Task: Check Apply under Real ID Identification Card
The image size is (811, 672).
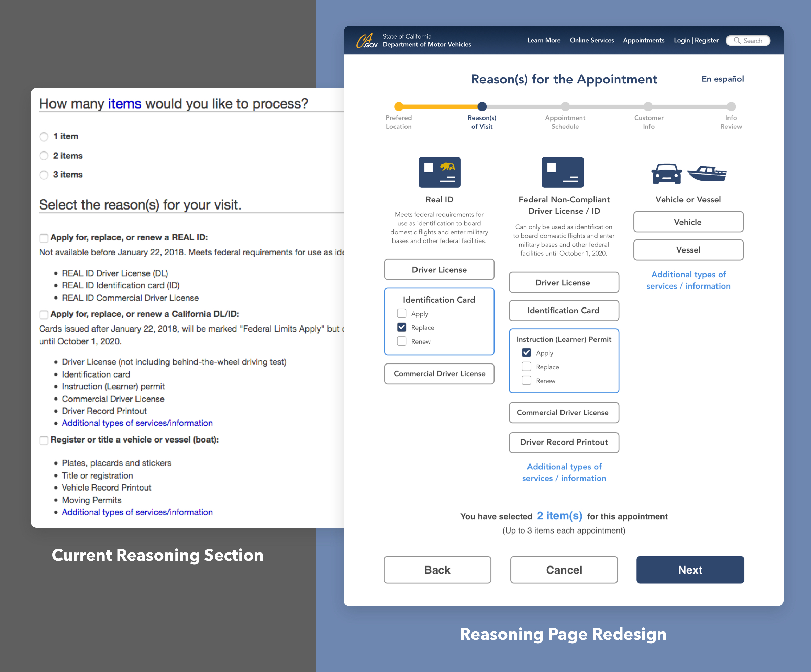Action: (x=402, y=313)
